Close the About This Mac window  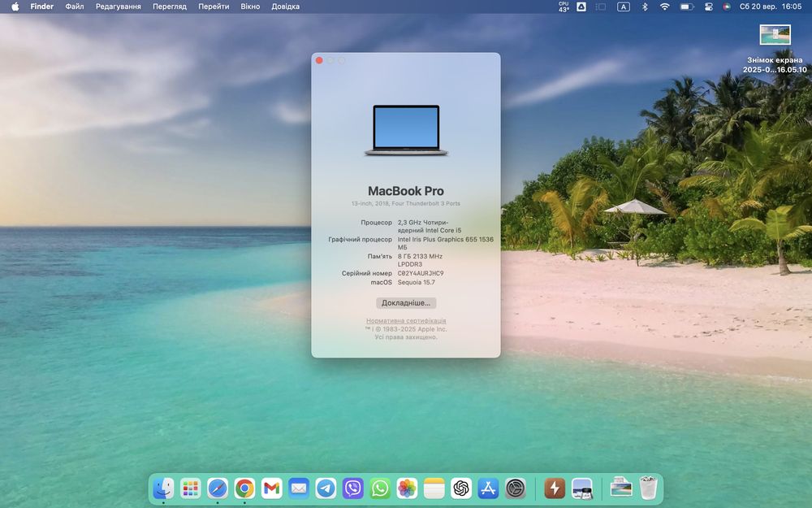coord(319,61)
